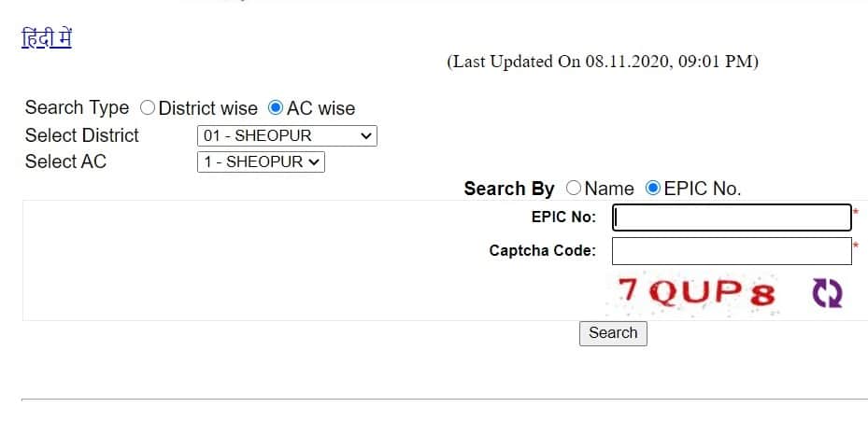
Task: Click the 7QUP8 captcha image
Action: (x=698, y=293)
